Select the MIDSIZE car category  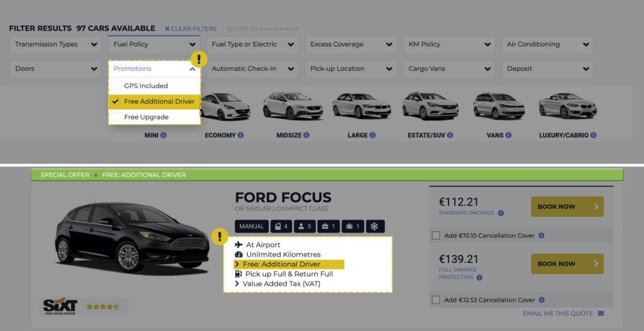292,108
